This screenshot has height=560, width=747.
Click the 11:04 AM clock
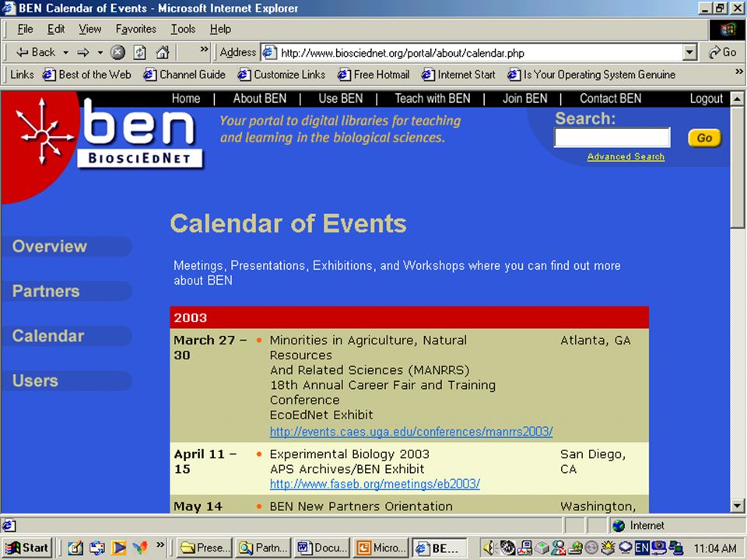point(715,548)
